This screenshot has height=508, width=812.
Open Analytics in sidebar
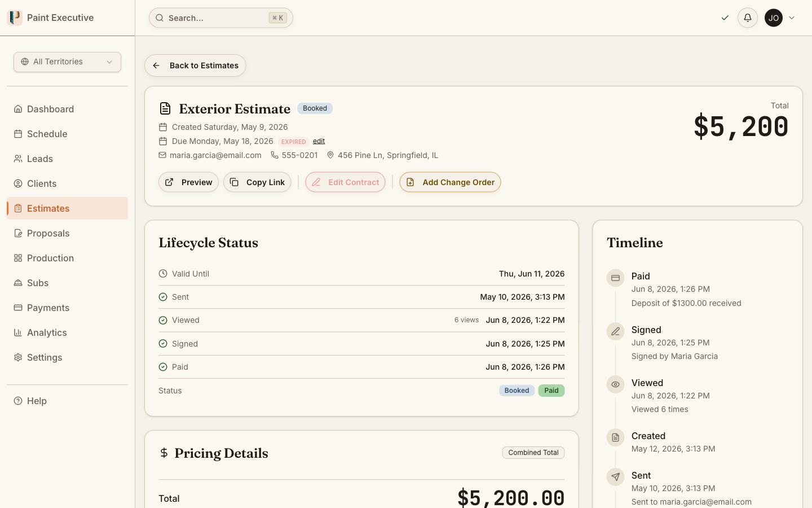click(67, 332)
